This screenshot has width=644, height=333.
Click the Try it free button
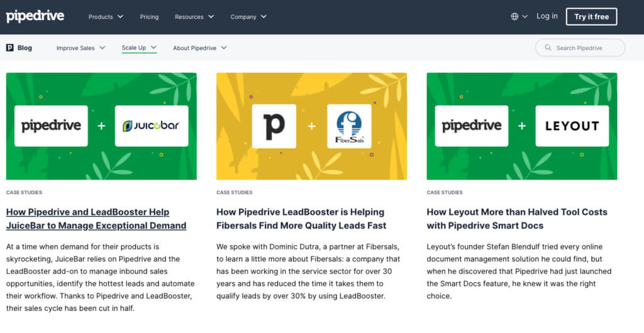[591, 17]
